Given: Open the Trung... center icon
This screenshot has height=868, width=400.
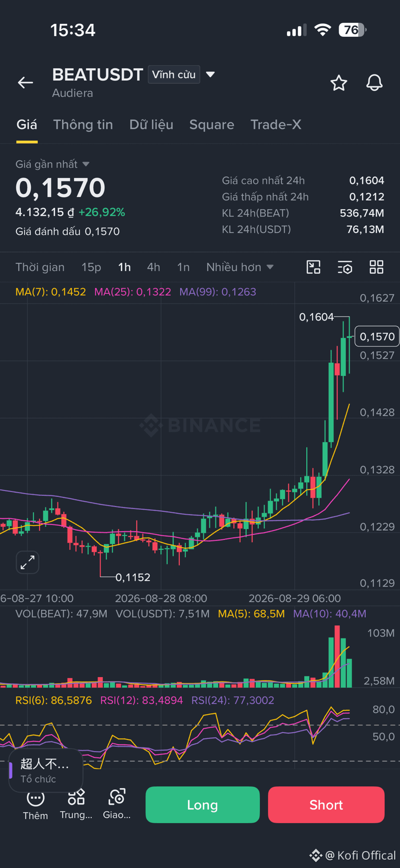Looking at the screenshot, I should pyautogui.click(x=76, y=804).
